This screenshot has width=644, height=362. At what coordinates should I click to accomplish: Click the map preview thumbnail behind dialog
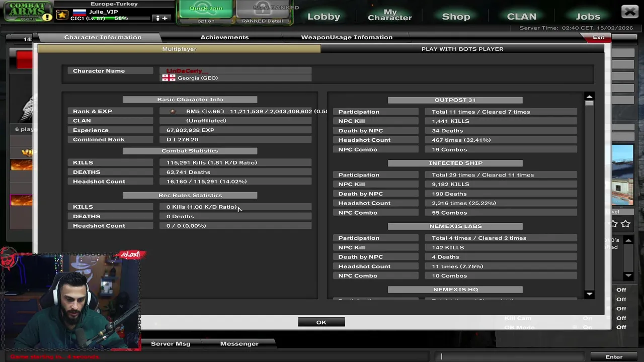pos(623,175)
